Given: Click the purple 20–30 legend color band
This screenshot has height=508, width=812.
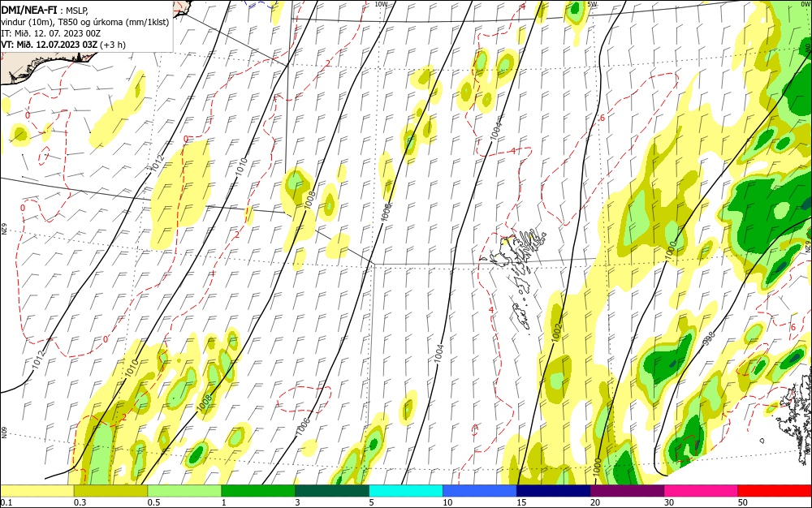Looking at the screenshot, I should [x=627, y=491].
